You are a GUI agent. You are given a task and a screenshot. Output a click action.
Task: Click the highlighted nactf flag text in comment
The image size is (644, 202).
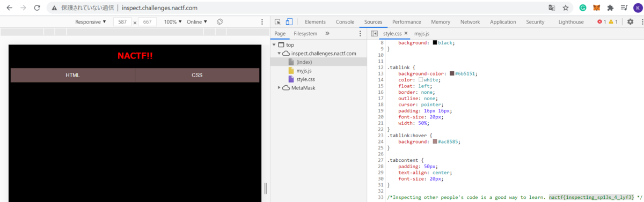pos(591,197)
